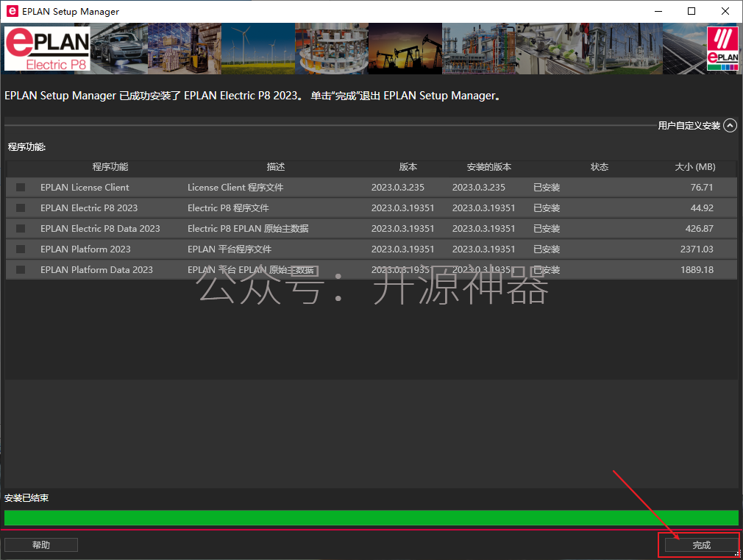Click the green installation progress bar

371,518
